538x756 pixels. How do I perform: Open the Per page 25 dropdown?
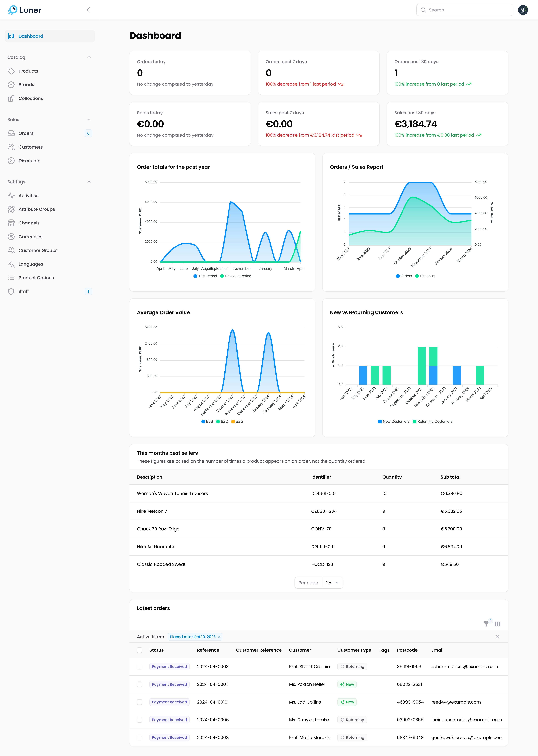[332, 583]
